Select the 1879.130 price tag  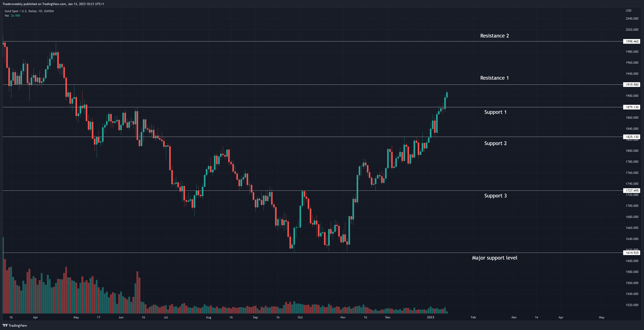click(632, 107)
